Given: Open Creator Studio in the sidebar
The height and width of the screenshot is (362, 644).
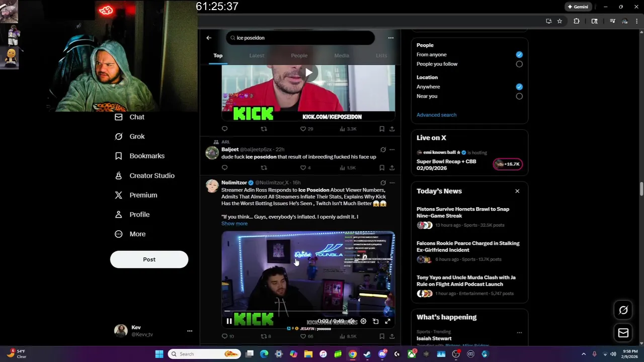Looking at the screenshot, I should pos(144,175).
